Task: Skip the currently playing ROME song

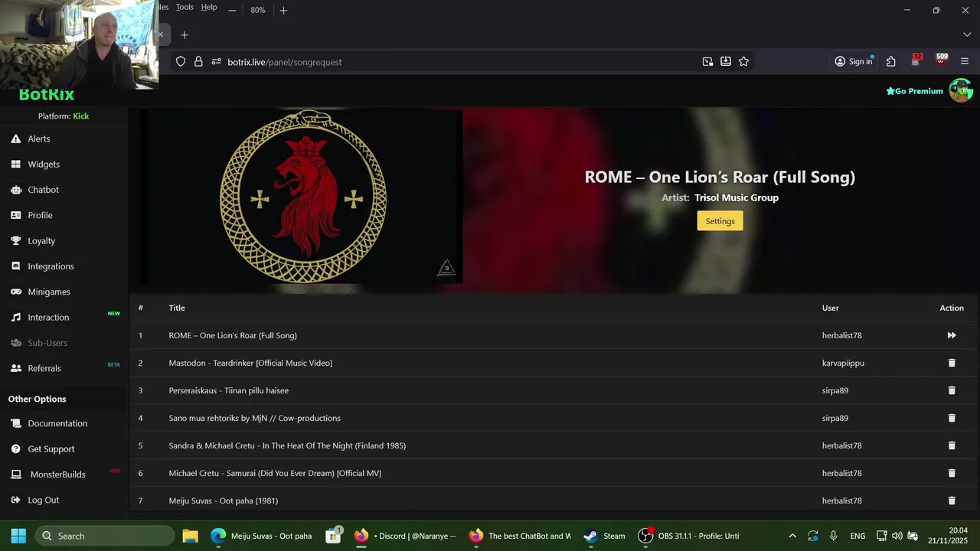Action: coord(952,335)
